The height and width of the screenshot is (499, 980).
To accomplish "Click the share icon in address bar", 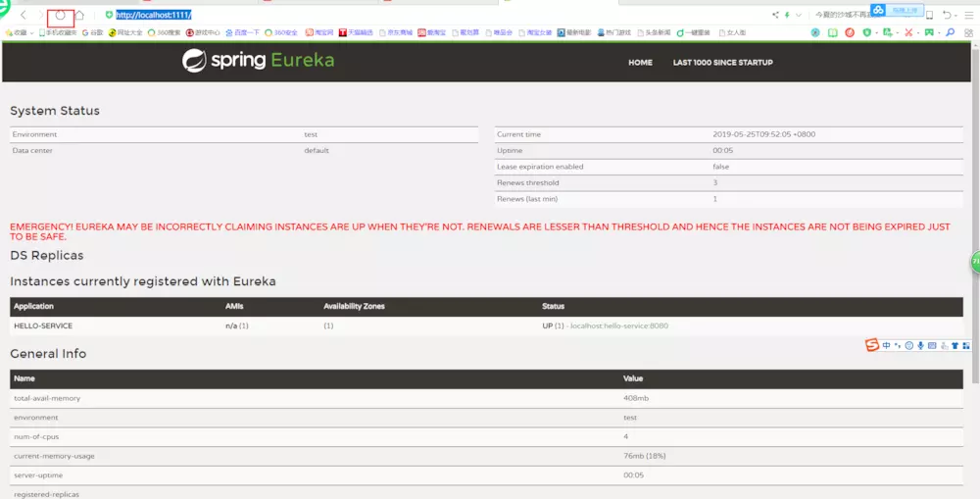I will [775, 15].
